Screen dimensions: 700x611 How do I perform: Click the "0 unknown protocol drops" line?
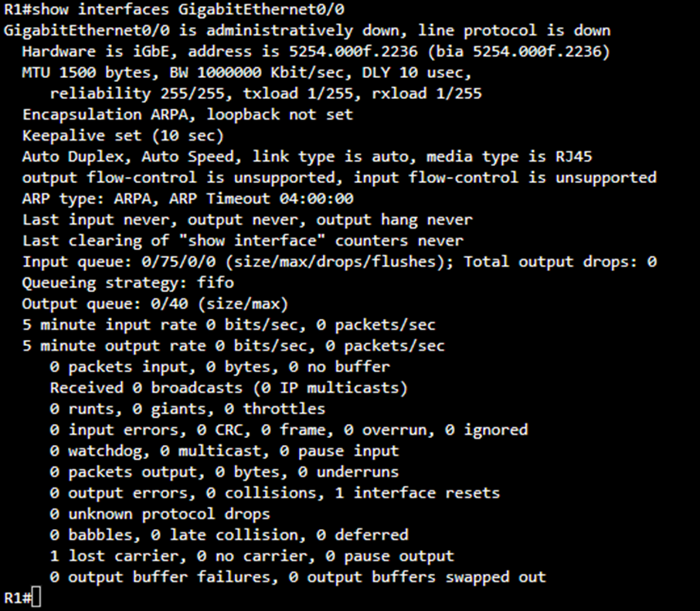pyautogui.click(x=159, y=514)
